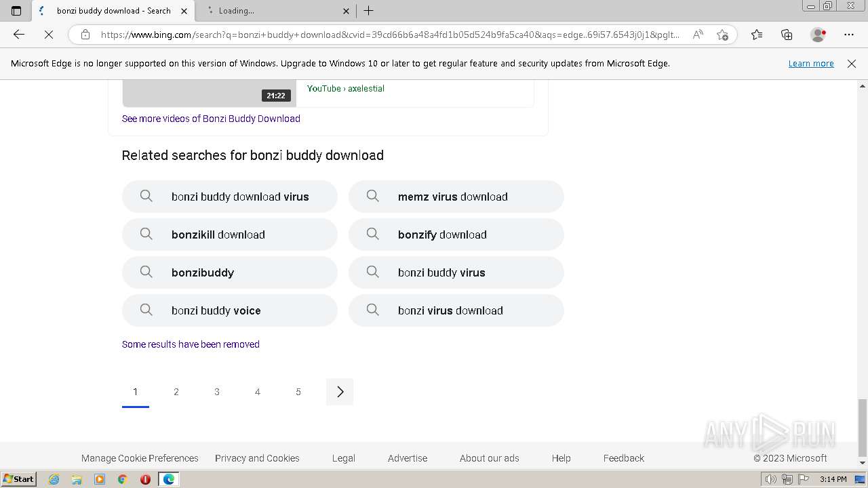
Task: Open Privacy and Cookies footer link
Action: pos(257,458)
